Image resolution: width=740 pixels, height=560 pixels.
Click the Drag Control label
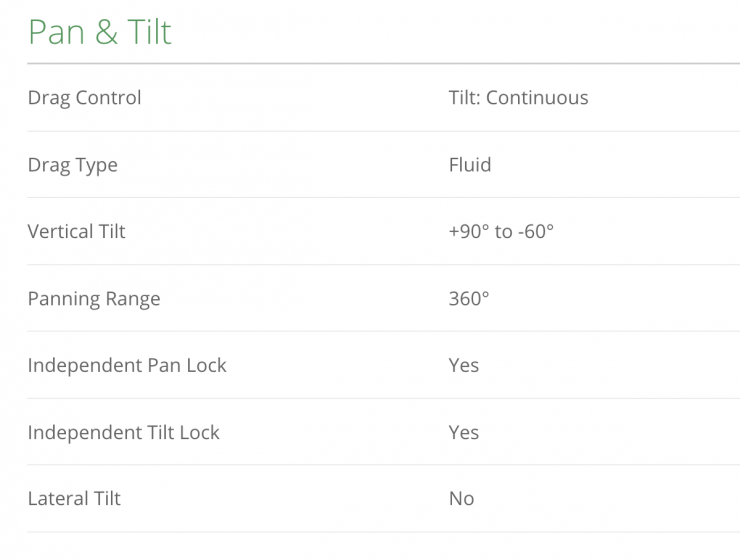(x=84, y=98)
